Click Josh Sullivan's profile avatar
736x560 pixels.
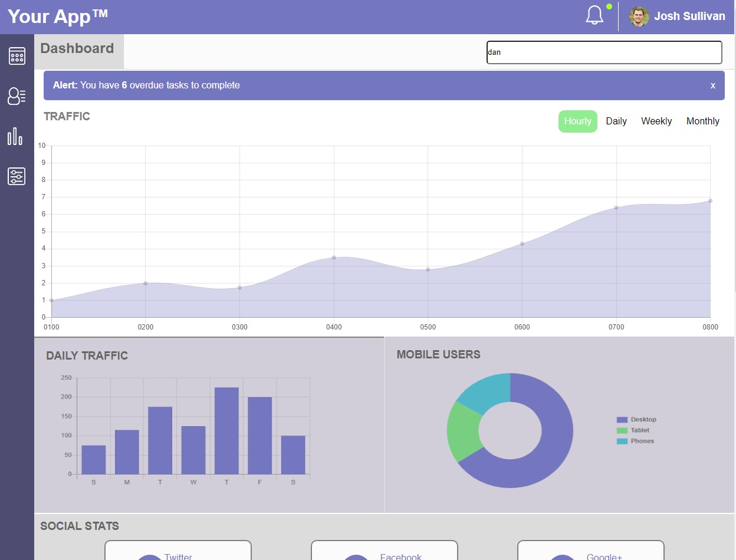(x=639, y=17)
